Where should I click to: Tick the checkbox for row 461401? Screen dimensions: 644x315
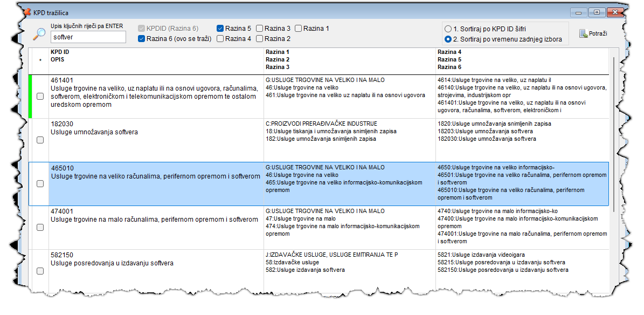click(40, 97)
